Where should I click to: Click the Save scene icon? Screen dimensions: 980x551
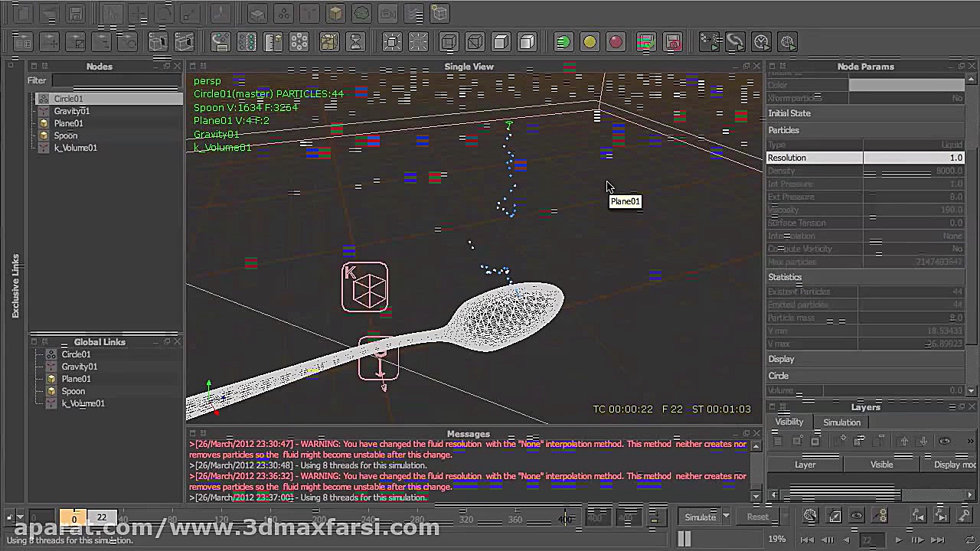[76, 13]
